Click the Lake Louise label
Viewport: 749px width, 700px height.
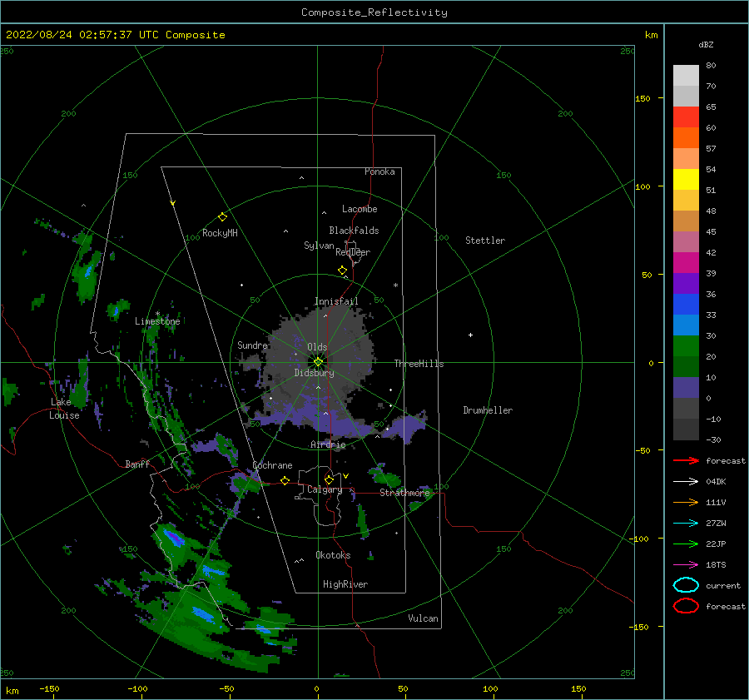pyautogui.click(x=64, y=409)
